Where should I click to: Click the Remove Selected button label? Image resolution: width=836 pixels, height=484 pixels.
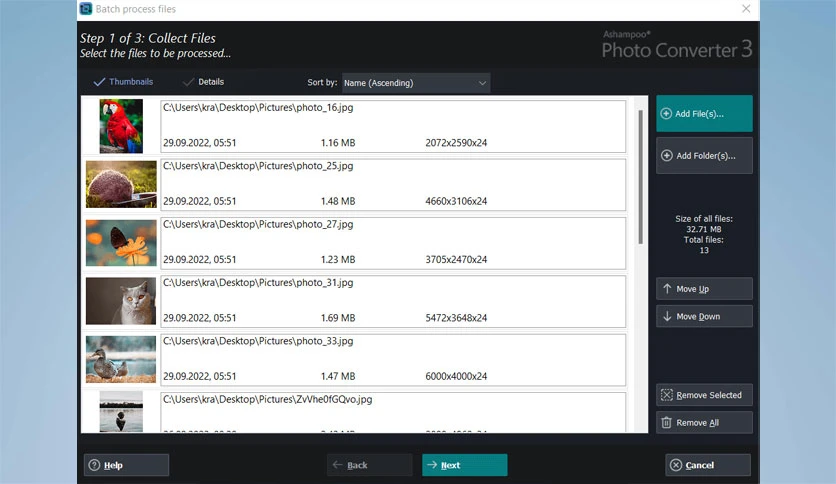(x=709, y=395)
